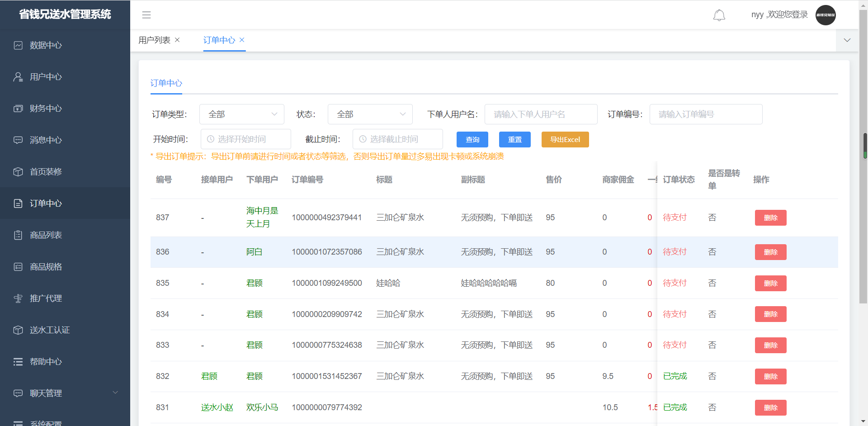Click the notification bell icon

coord(719,15)
